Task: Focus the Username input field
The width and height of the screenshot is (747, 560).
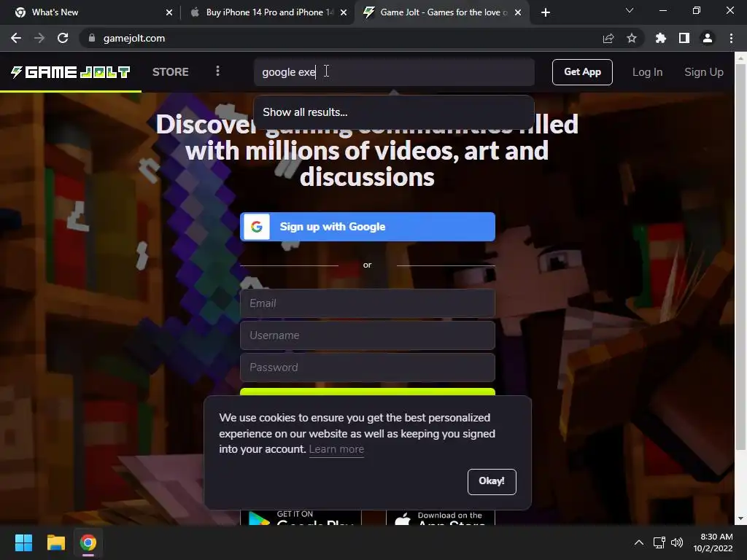Action: click(368, 335)
